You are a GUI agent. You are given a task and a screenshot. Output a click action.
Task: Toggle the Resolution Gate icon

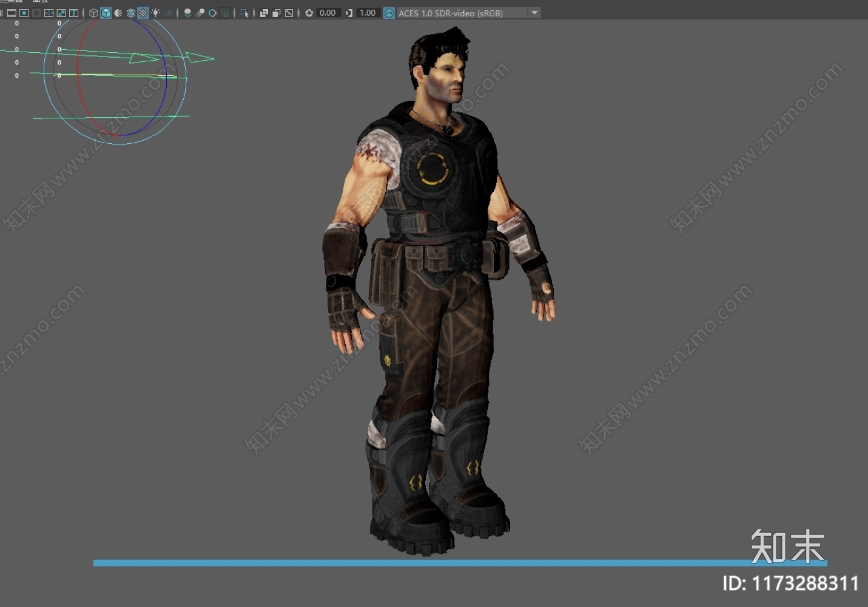24,13
